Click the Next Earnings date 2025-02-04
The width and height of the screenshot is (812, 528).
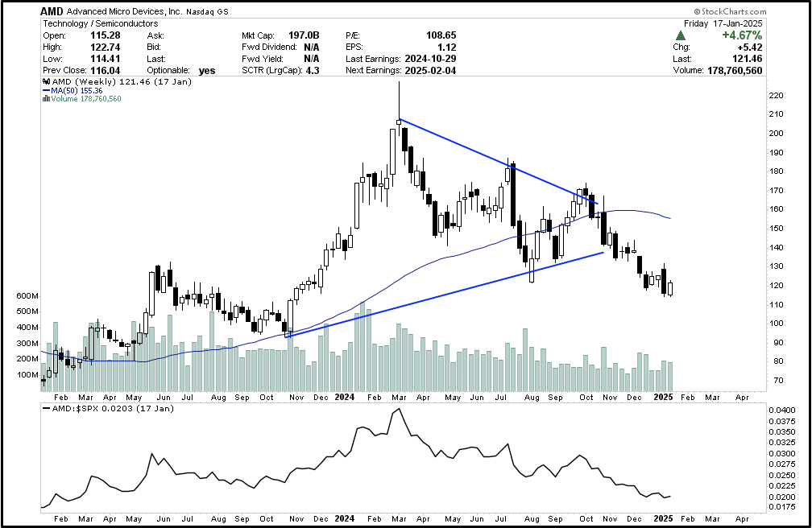click(x=430, y=70)
